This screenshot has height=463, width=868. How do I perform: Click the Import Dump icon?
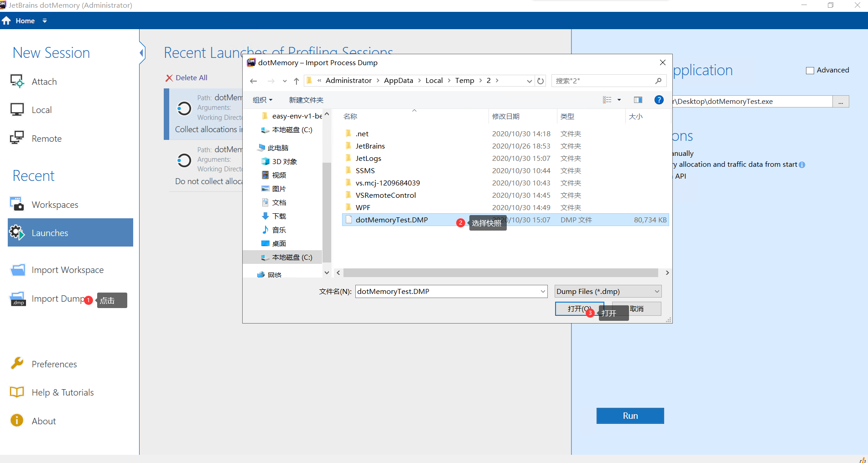[18, 298]
